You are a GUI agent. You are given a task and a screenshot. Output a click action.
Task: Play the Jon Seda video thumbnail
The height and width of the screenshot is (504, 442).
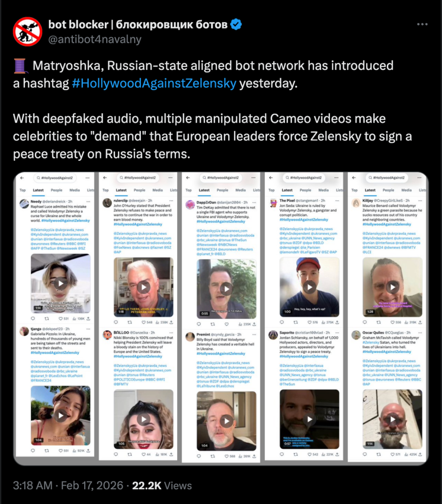pyautogui.click(x=310, y=287)
